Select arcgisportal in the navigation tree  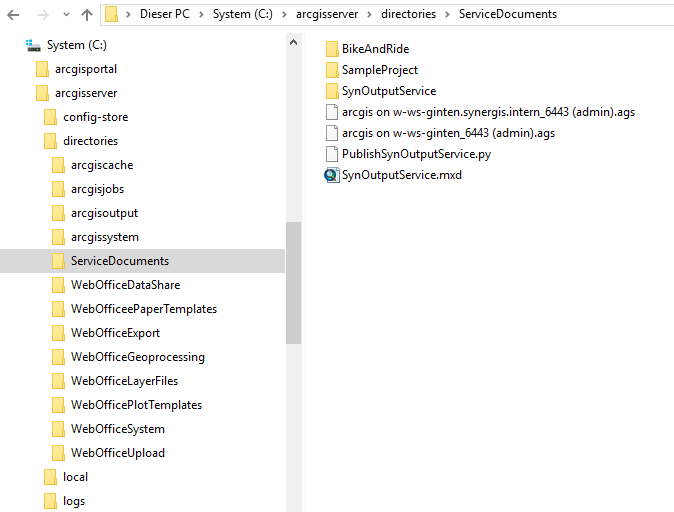86,70
